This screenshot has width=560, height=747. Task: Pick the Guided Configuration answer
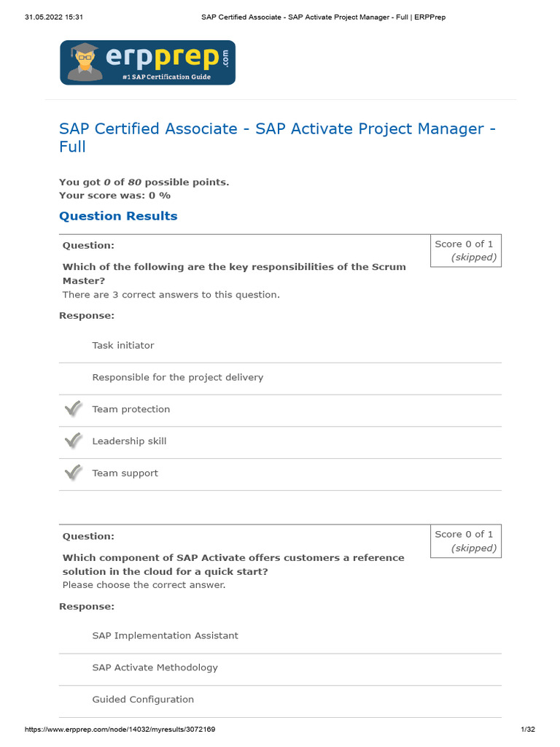click(x=143, y=700)
